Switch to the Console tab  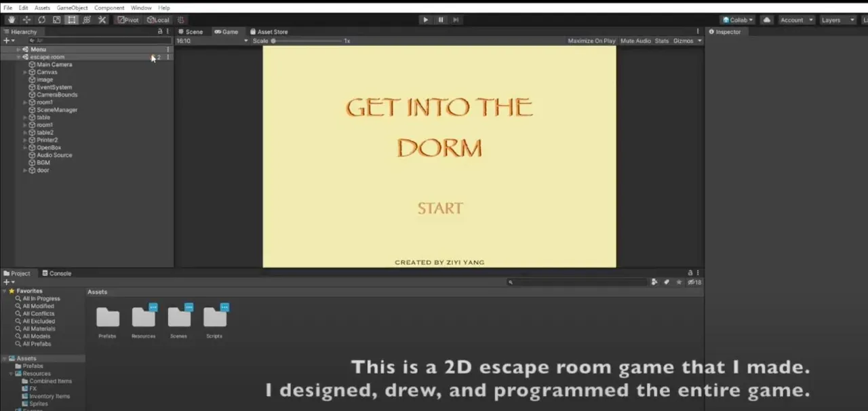[56, 273]
